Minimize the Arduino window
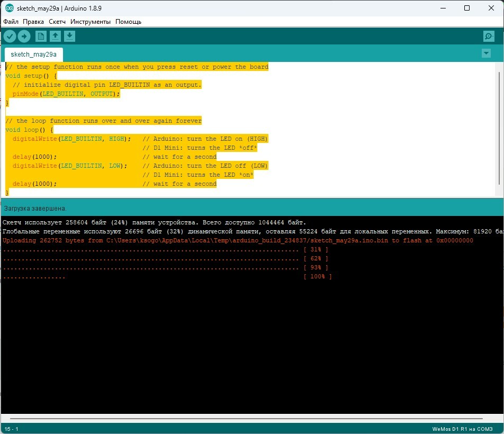504x434 pixels. coord(443,8)
